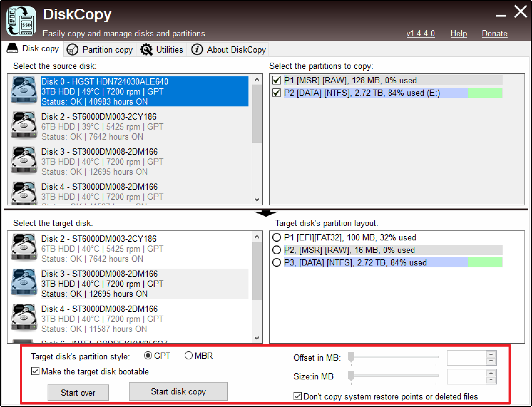Click the source disk list scroll-up arrow

[257, 80]
